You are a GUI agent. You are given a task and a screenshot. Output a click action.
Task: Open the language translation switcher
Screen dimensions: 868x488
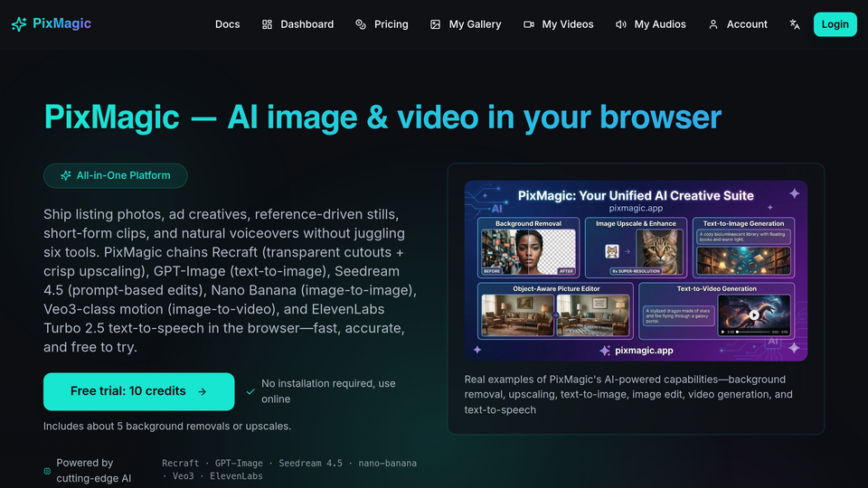pos(795,24)
